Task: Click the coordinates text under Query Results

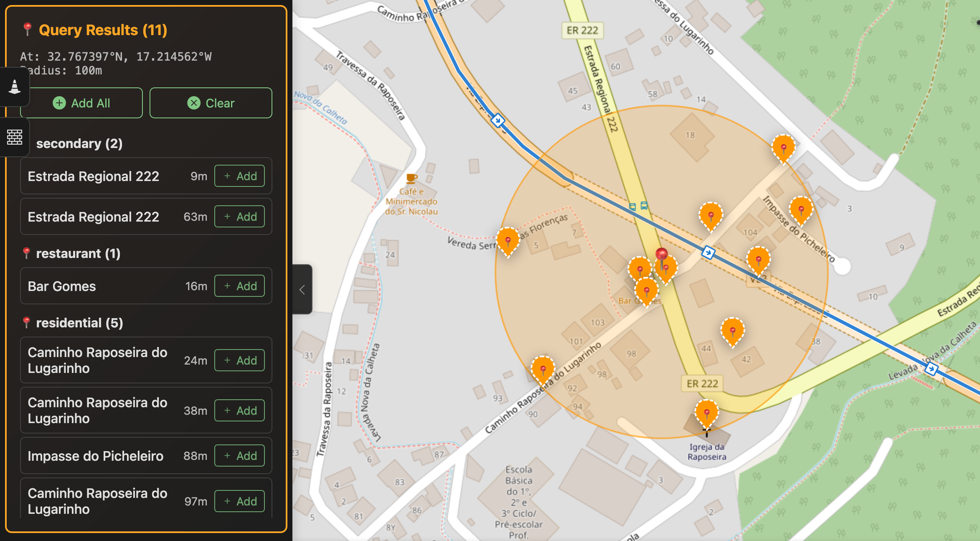Action: coord(116,56)
